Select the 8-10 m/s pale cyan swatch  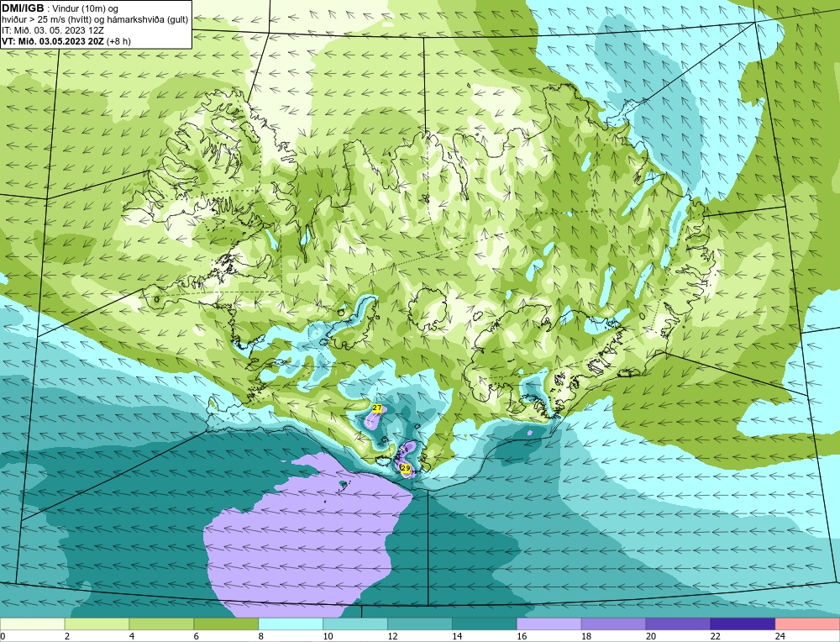(291, 624)
